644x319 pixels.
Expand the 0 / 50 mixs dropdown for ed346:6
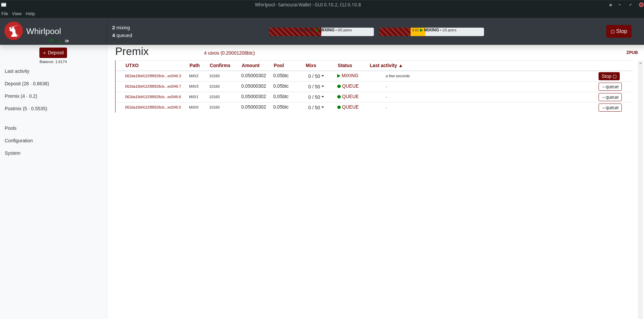pos(316,97)
